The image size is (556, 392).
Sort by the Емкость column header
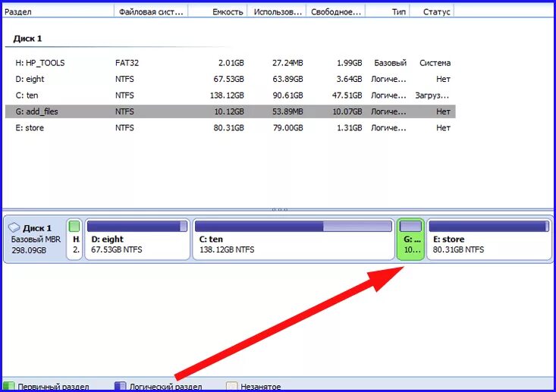click(219, 11)
